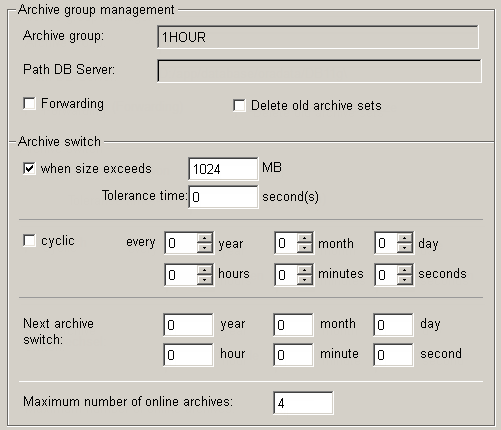Click Next archive switch year field
Screen dimensions: 501x430
point(188,325)
